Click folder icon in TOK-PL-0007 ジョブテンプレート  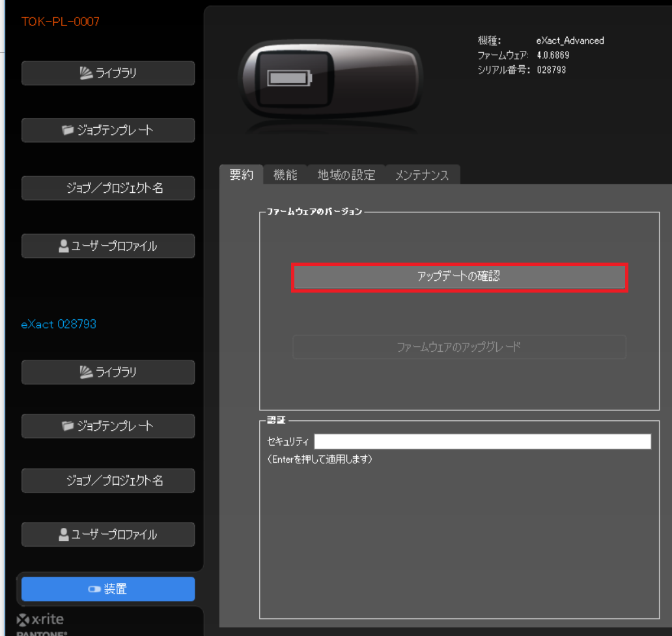click(x=68, y=130)
